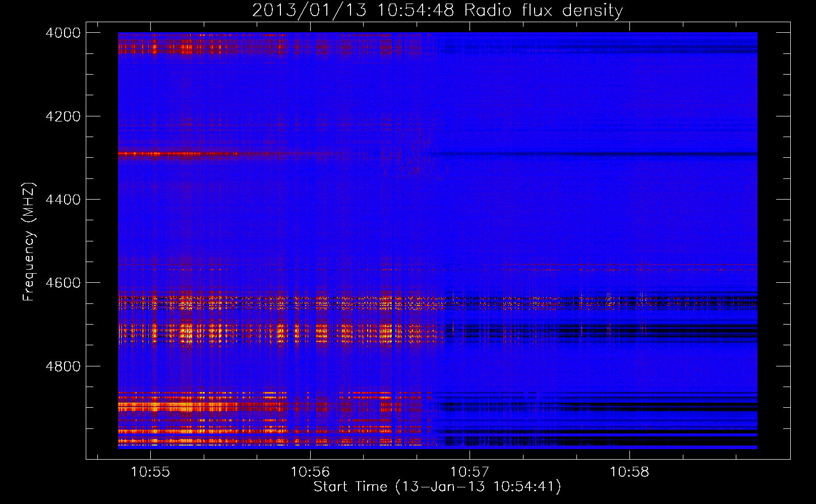The height and width of the screenshot is (504, 816).
Task: Select the 4000 frequency tick label
Action: 63,33
